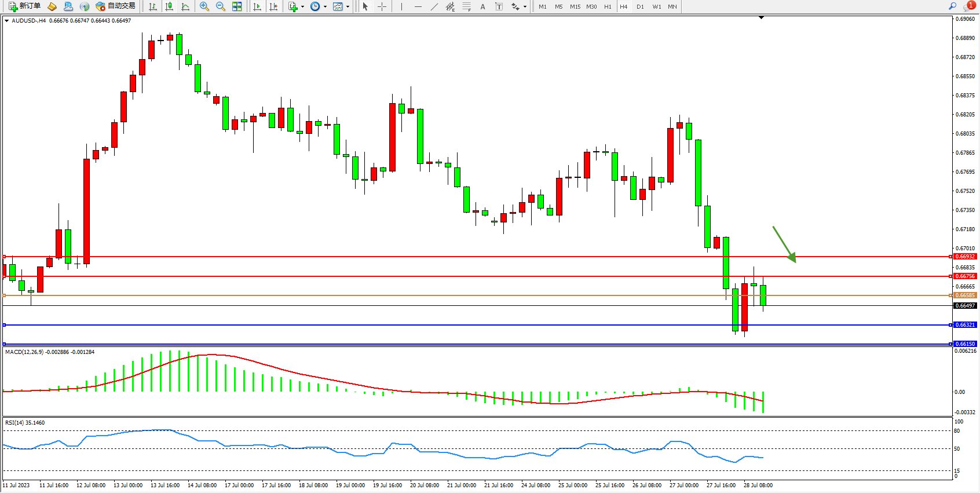
Task: Open the periodicity clock dropdown arrow
Action: [x=325, y=7]
